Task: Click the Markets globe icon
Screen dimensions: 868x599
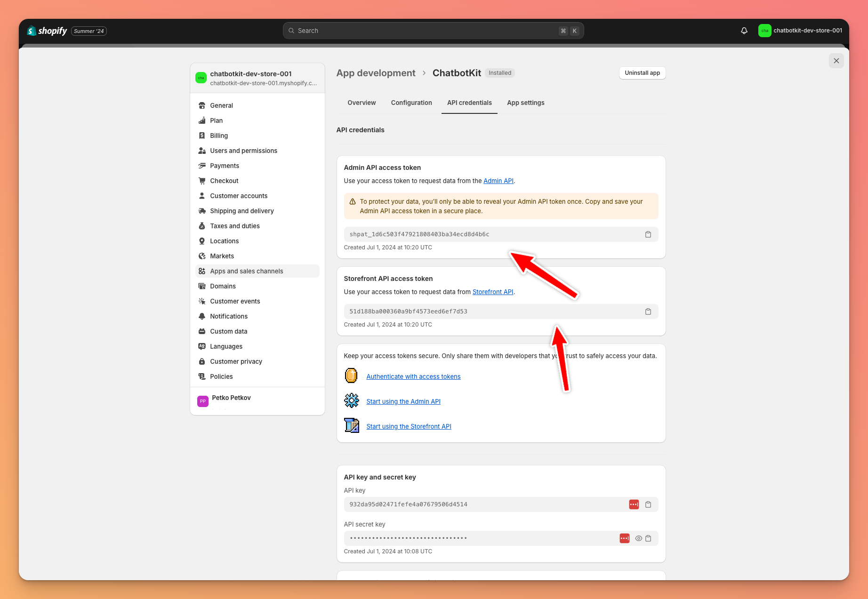Action: click(202, 256)
